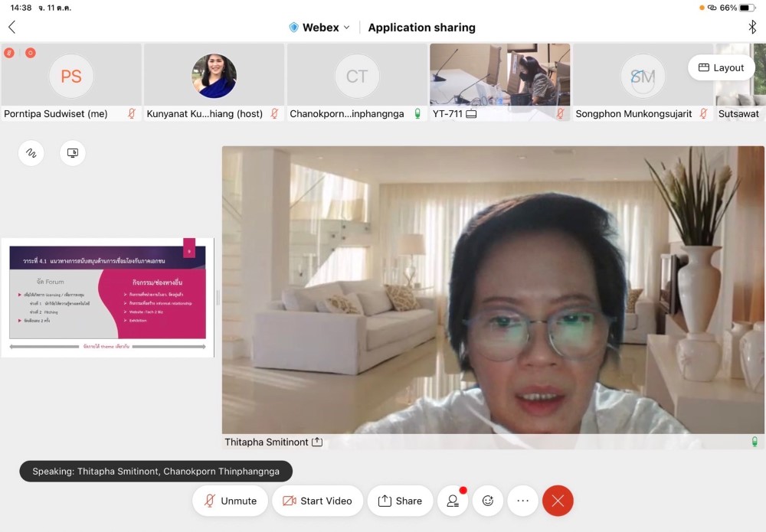Expand the Webex dropdown chevron
Viewport: 766px width, 532px height.
(x=346, y=28)
